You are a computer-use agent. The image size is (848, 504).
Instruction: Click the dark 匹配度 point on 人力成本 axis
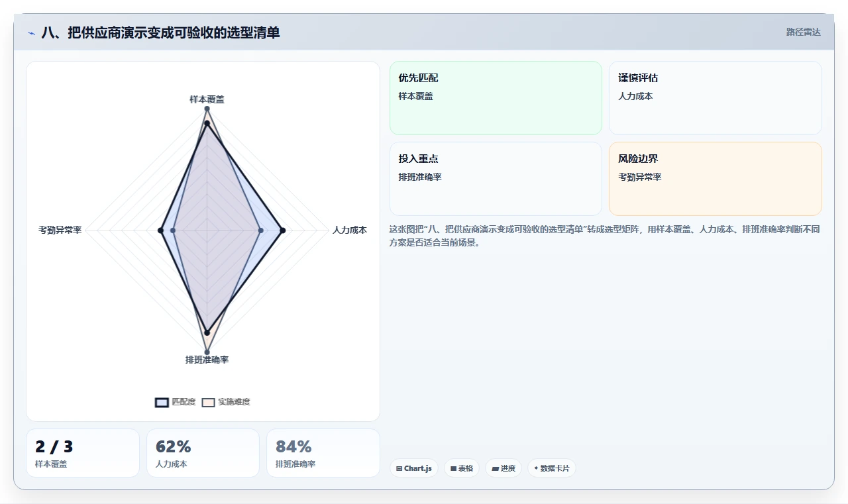(282, 230)
